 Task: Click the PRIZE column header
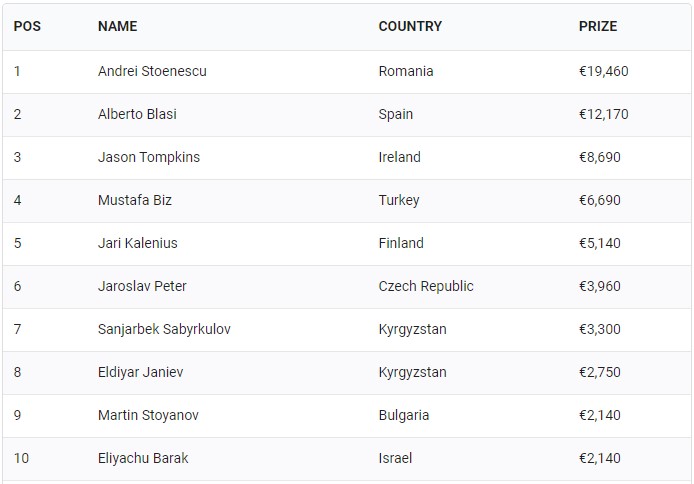[598, 26]
